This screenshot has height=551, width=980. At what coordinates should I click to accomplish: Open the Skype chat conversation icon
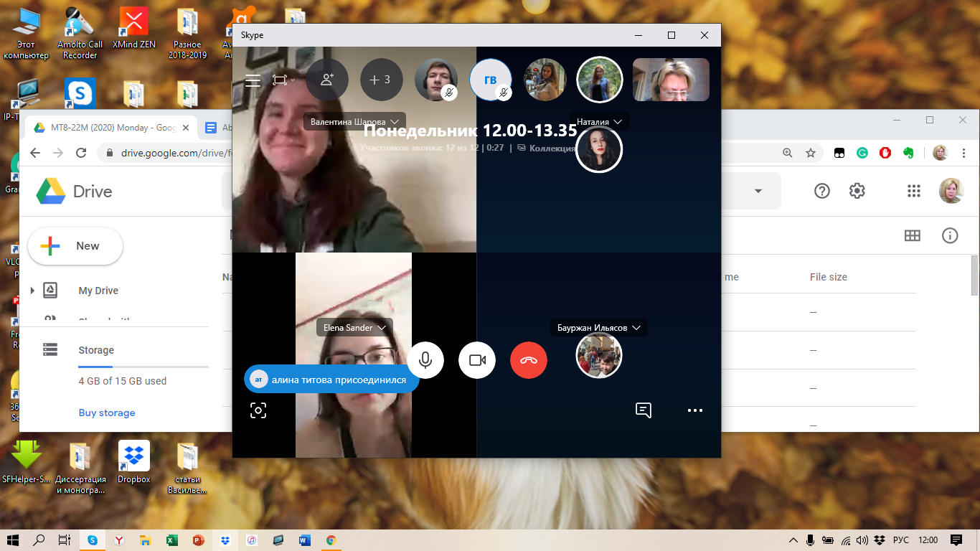click(x=644, y=410)
